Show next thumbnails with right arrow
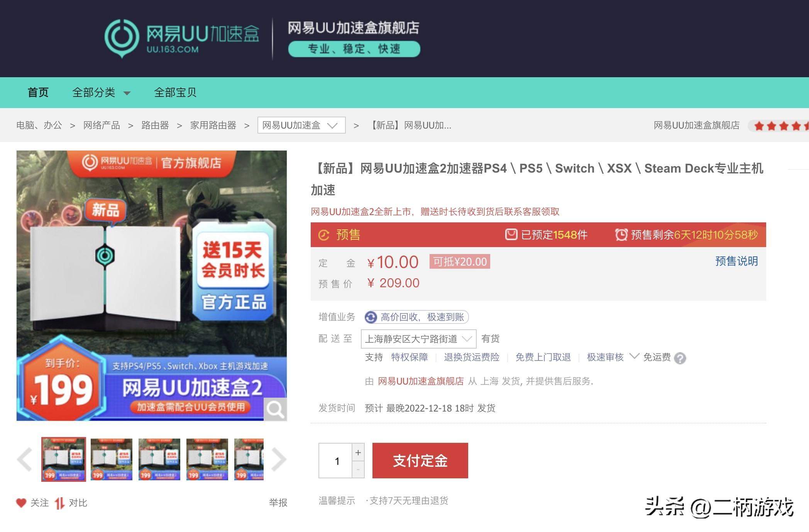The image size is (809, 532). [278, 459]
